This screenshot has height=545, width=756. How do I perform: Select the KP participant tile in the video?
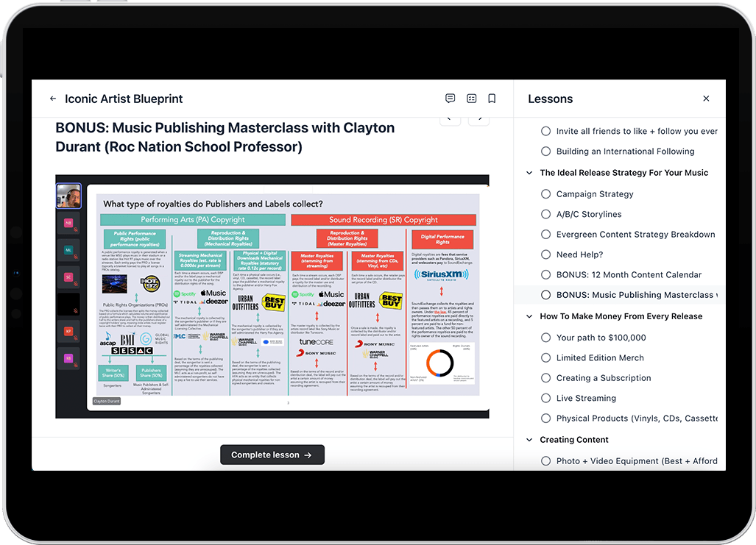point(68,332)
